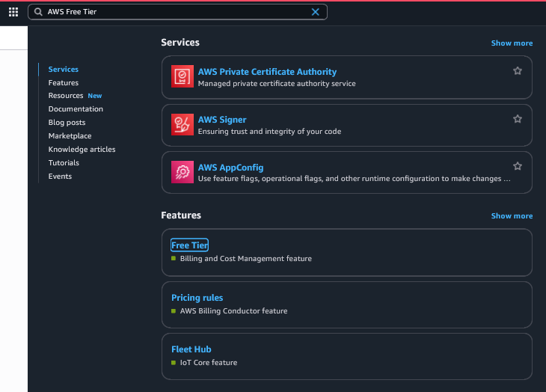Show more results under Services
Image resolution: width=546 pixels, height=392 pixels.
pyautogui.click(x=512, y=43)
